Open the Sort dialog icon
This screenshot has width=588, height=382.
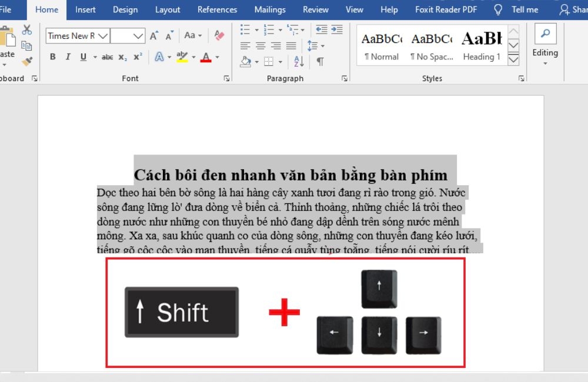pyautogui.click(x=299, y=61)
